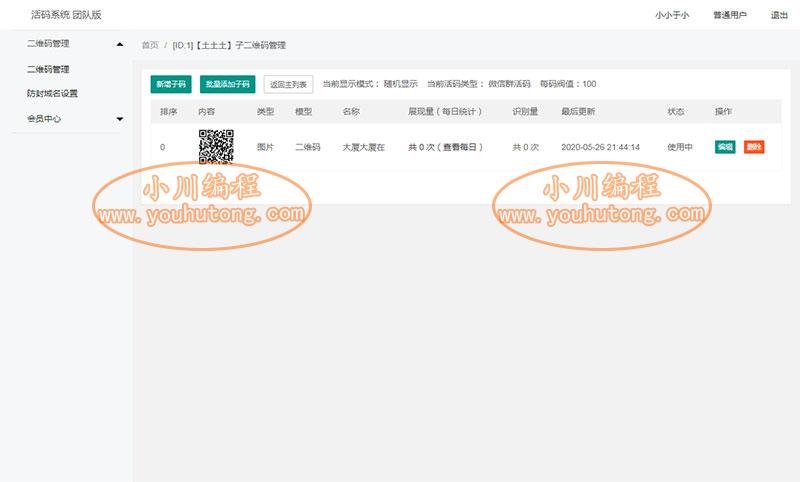Click breadcrumb [ID:1]【土土土】子二维码管理
Viewport: 800px width, 482px height.
[x=229, y=45]
